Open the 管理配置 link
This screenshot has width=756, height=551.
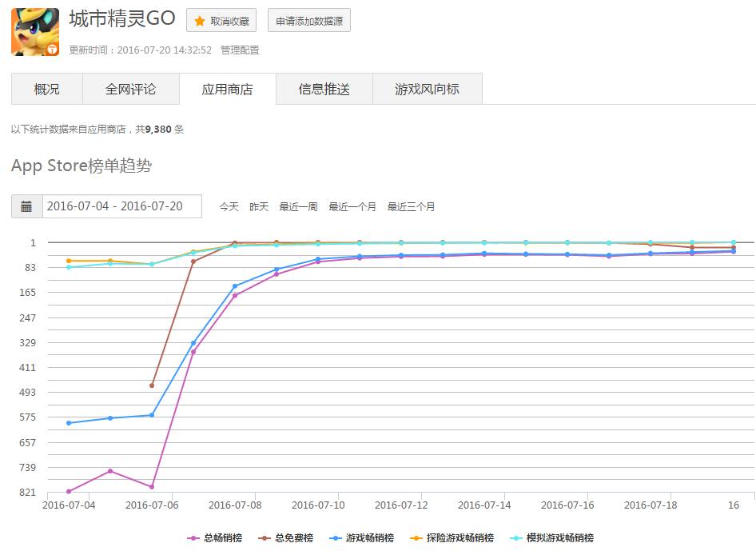pyautogui.click(x=240, y=50)
